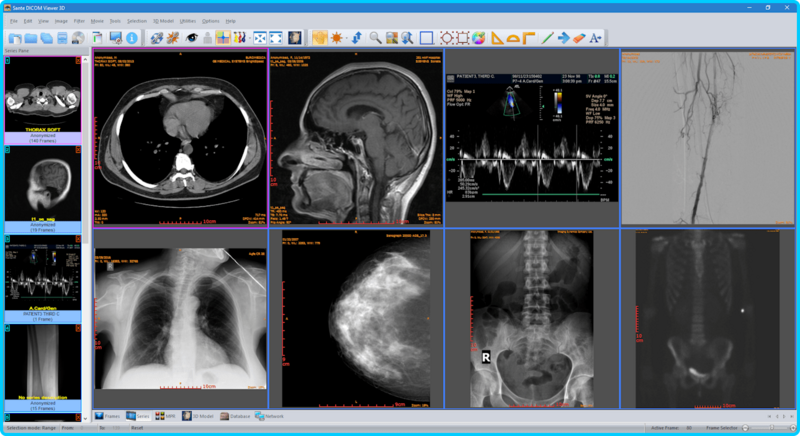Select the plain magnifier zoom tool
The image size is (800, 436).
(x=376, y=38)
